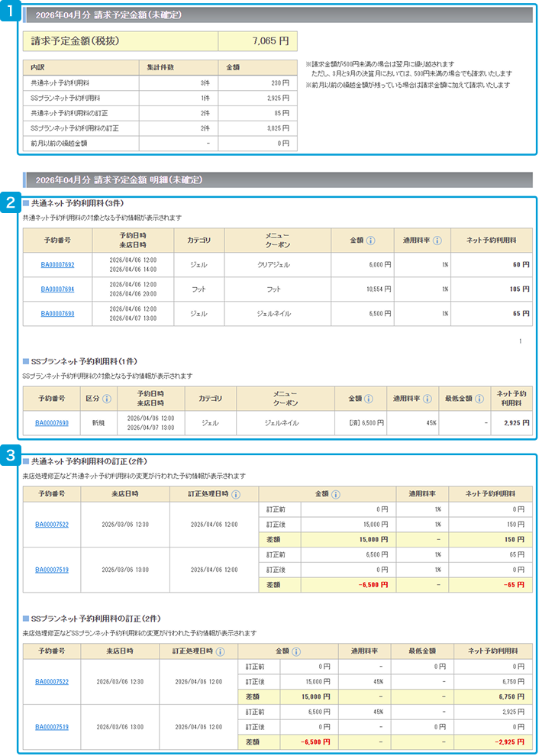Click 3,825 円 amount in summary
Screen dimensions: 542x756
[x=279, y=128]
